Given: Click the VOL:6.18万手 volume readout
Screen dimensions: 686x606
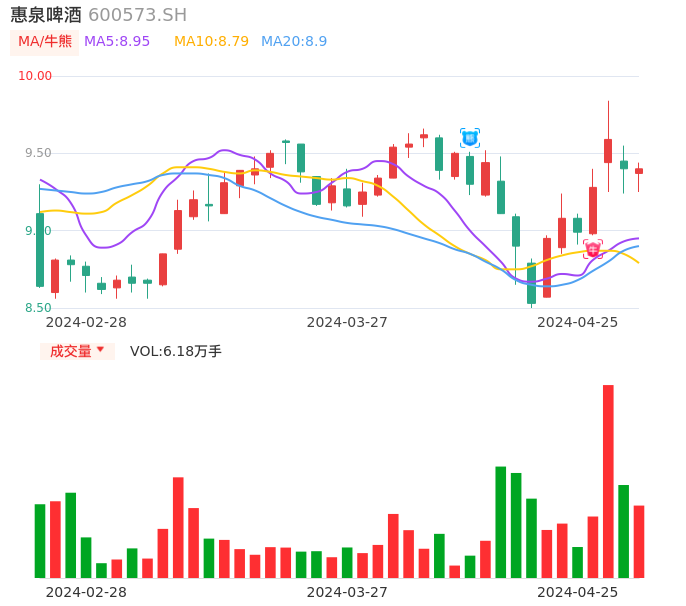Looking at the screenshot, I should pos(176,351).
